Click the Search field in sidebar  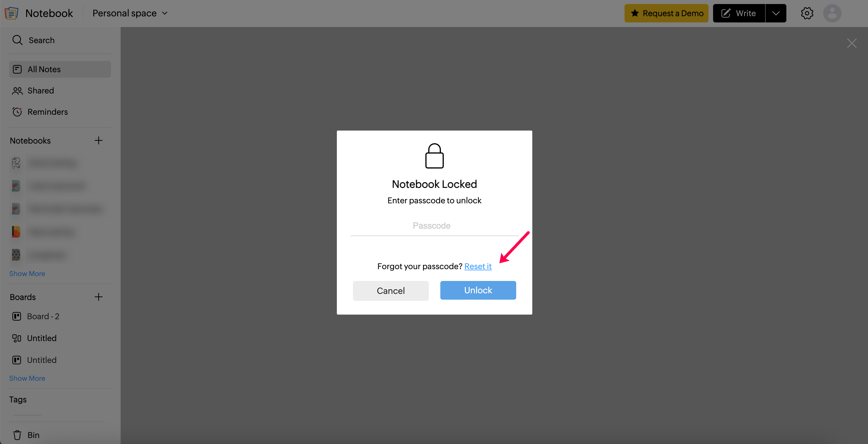(60, 40)
